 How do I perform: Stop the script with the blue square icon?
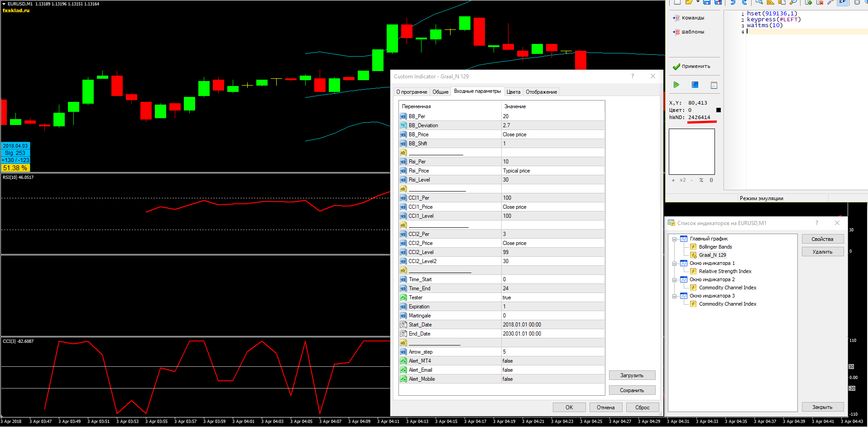tap(695, 85)
